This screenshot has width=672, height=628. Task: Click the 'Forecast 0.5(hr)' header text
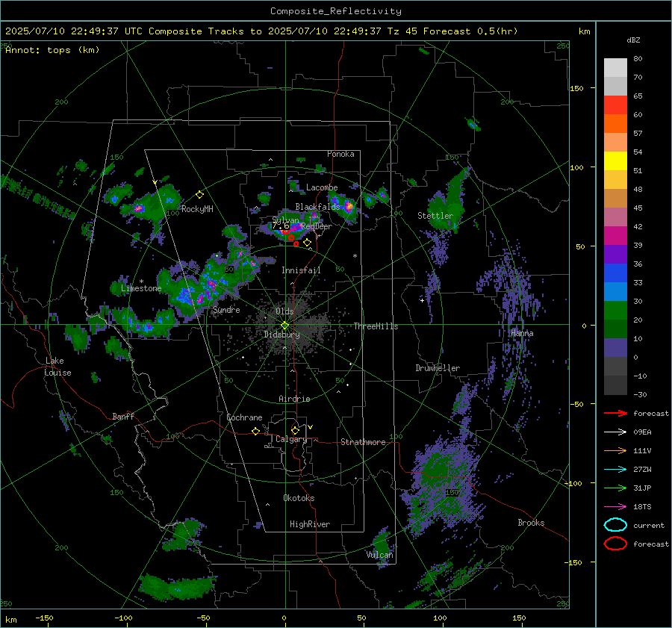(x=470, y=31)
